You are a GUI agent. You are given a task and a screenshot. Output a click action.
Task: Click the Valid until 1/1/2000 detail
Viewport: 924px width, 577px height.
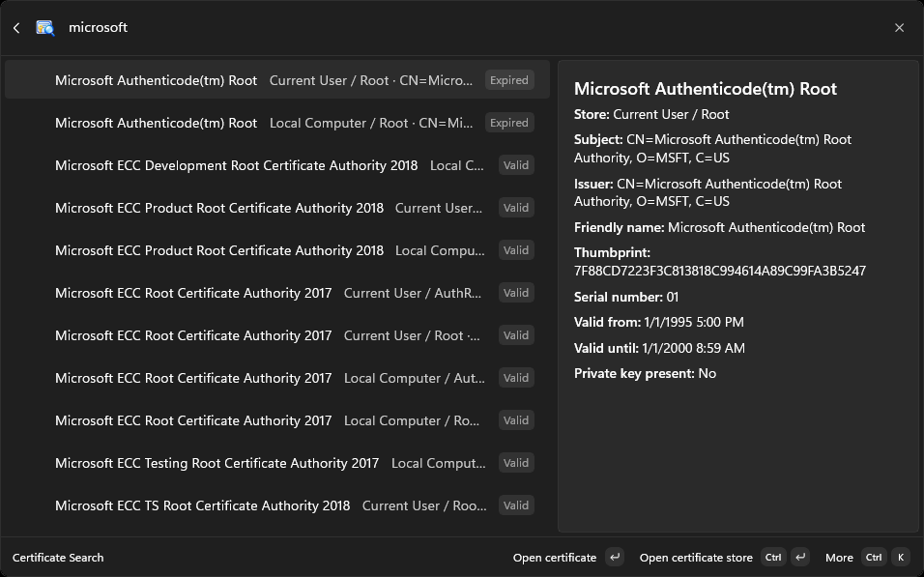(x=659, y=348)
